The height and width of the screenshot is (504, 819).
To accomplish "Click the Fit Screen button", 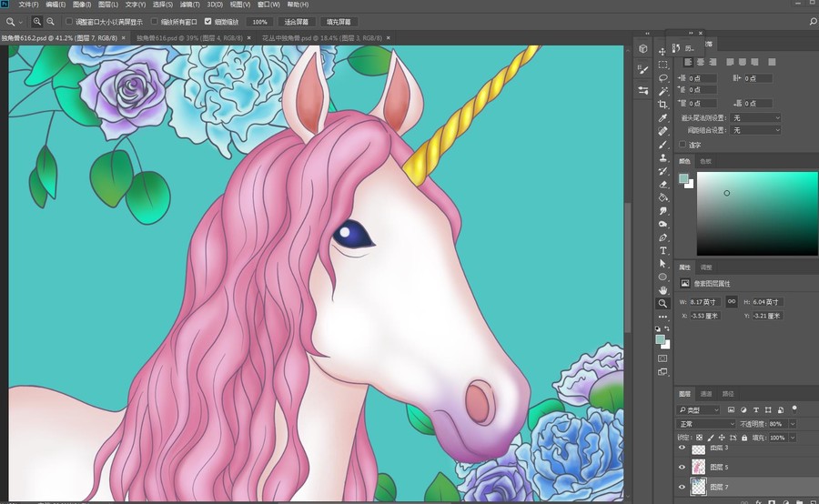I will click(296, 22).
